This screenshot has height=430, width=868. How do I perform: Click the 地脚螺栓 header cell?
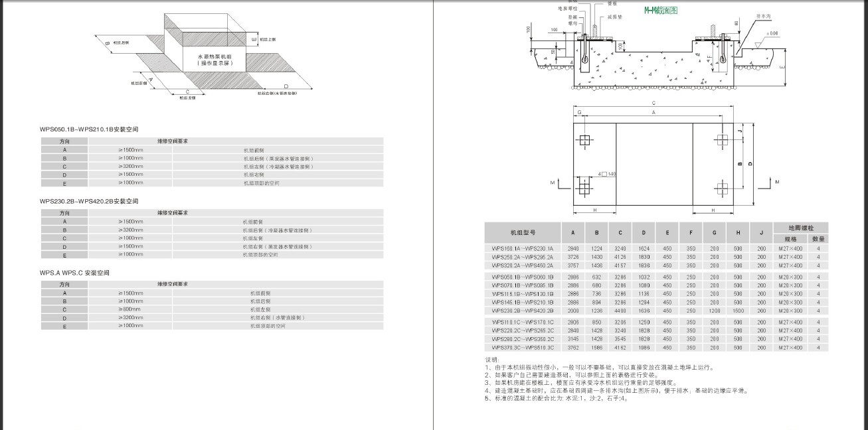(x=800, y=228)
